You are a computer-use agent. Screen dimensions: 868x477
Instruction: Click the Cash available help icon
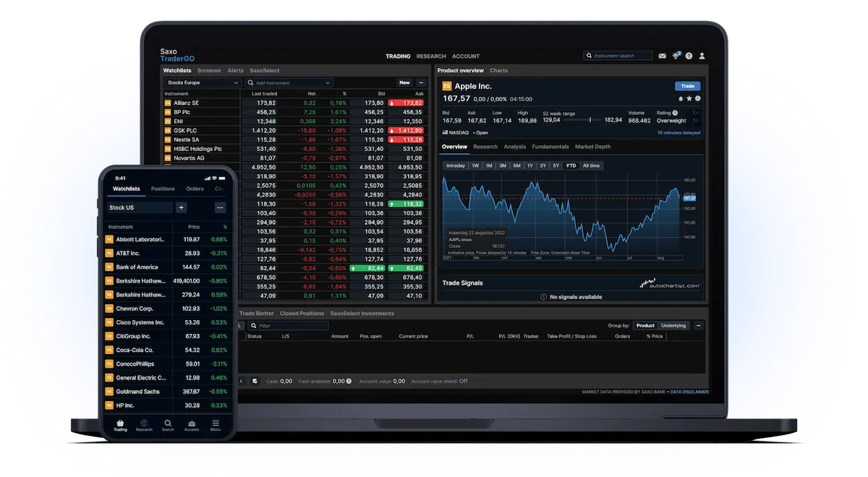click(x=349, y=381)
